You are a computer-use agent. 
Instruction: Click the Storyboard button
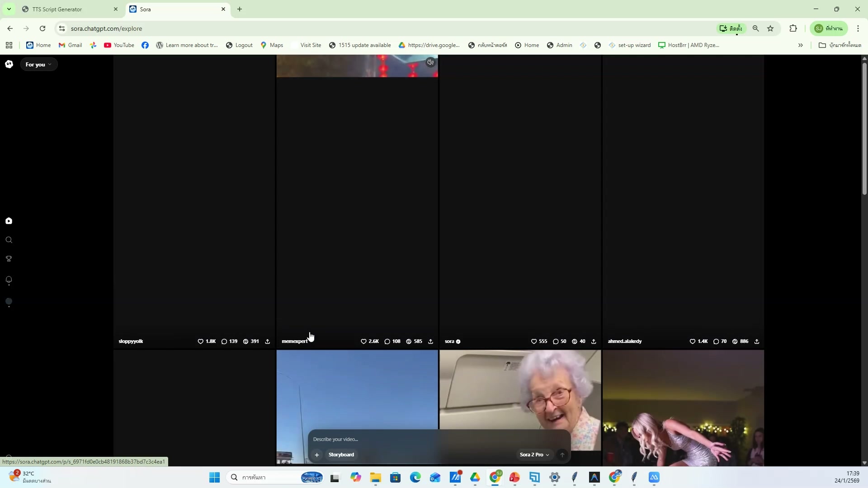(x=341, y=455)
